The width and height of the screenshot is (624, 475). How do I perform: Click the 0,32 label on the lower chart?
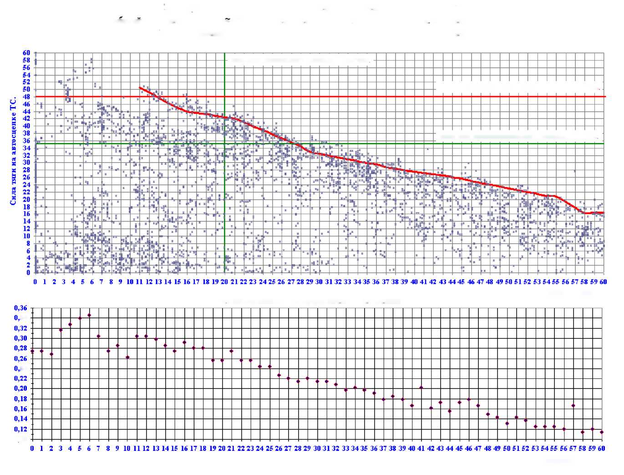pos(21,328)
